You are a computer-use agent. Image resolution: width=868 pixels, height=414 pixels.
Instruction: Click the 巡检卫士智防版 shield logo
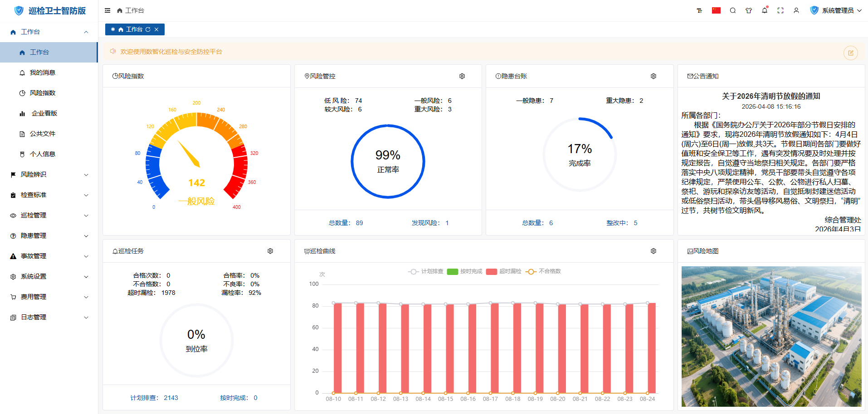pos(19,10)
